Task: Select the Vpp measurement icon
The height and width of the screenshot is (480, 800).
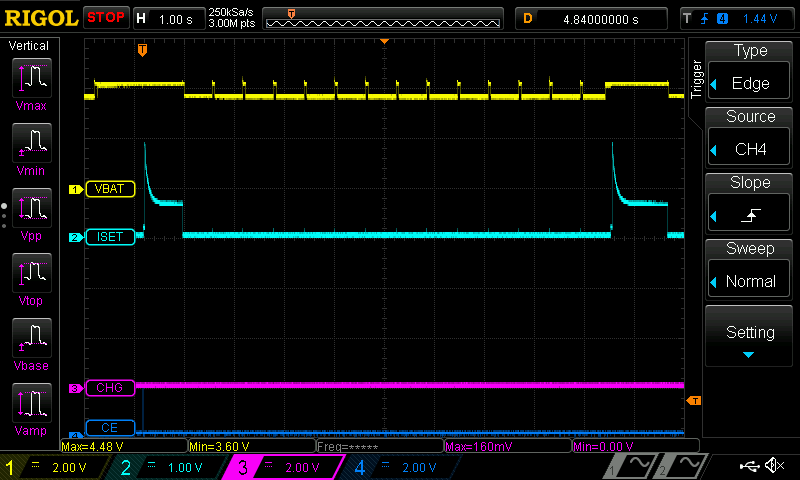Action: point(32,208)
